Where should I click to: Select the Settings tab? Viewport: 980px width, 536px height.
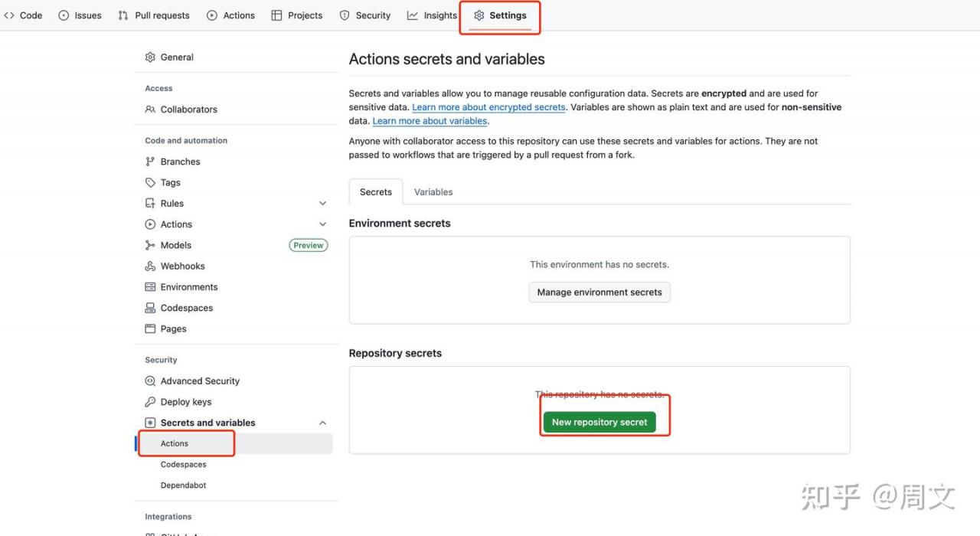500,15
